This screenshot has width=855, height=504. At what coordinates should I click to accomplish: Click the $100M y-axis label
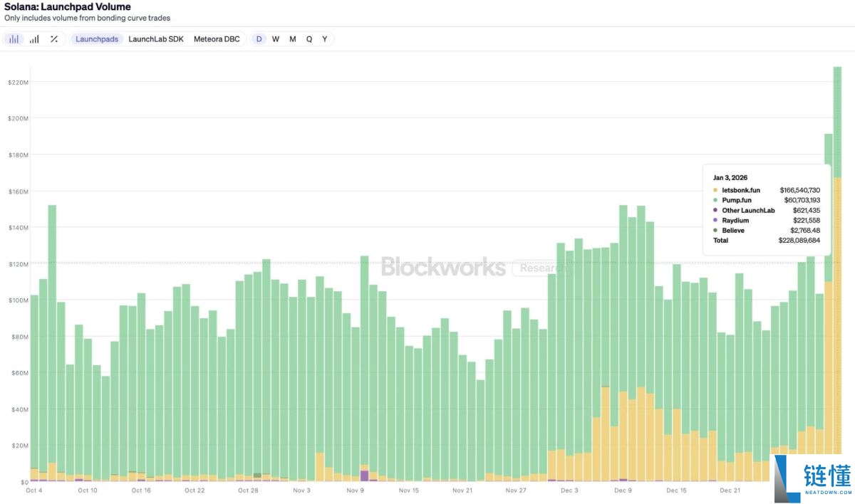click(18, 300)
